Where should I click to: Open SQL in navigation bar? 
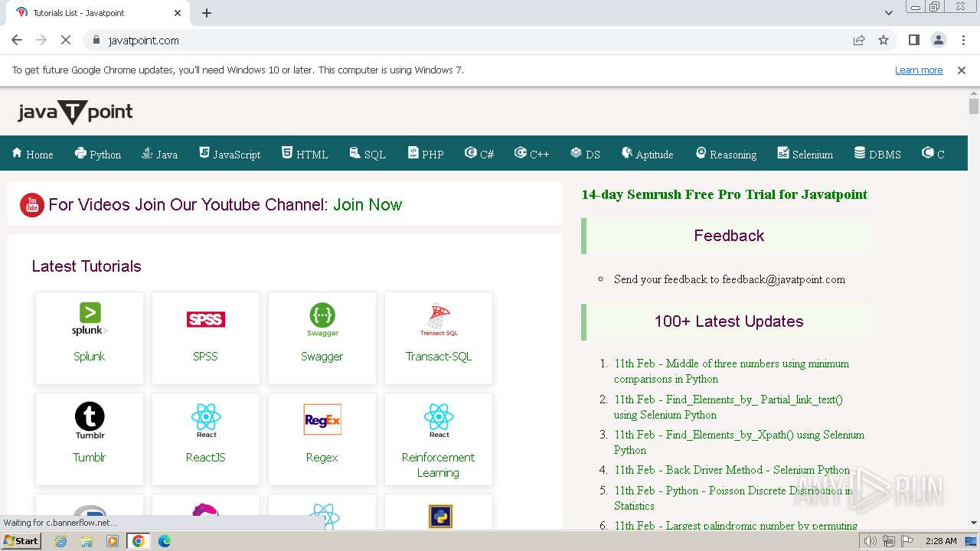coord(367,154)
